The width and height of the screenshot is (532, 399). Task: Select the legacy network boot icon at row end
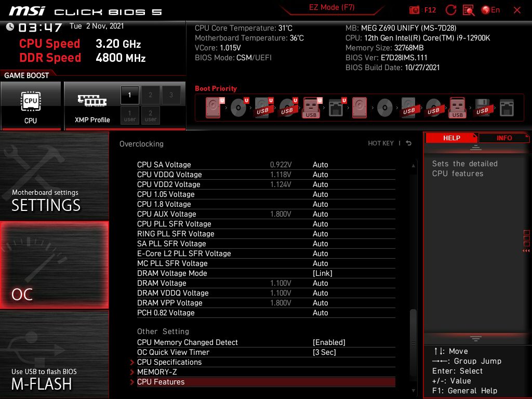click(507, 108)
